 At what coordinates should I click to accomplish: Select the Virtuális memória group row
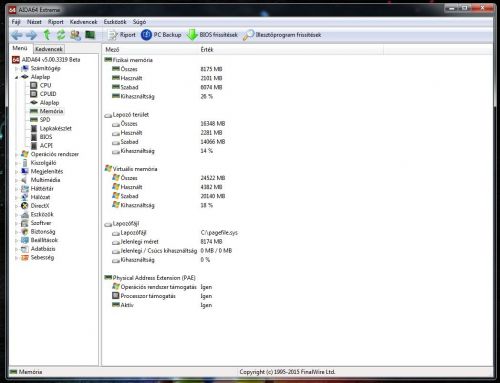pos(131,169)
